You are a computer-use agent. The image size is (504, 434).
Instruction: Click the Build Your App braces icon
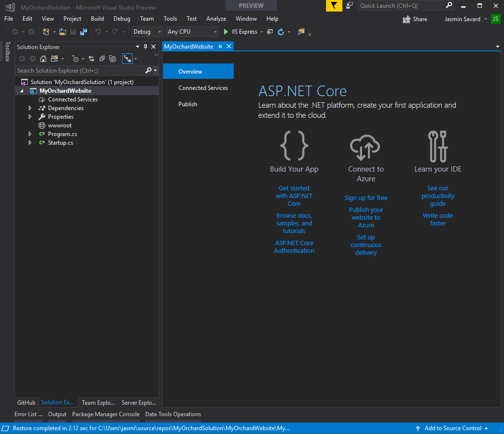[294, 146]
